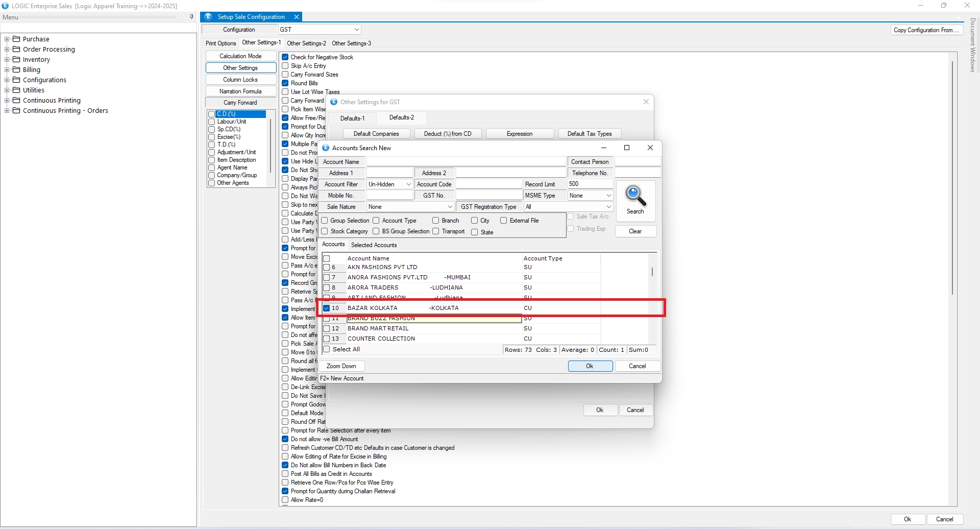This screenshot has width=980, height=529.
Task: Click the pin icon on Menu panel
Action: coord(191,17)
